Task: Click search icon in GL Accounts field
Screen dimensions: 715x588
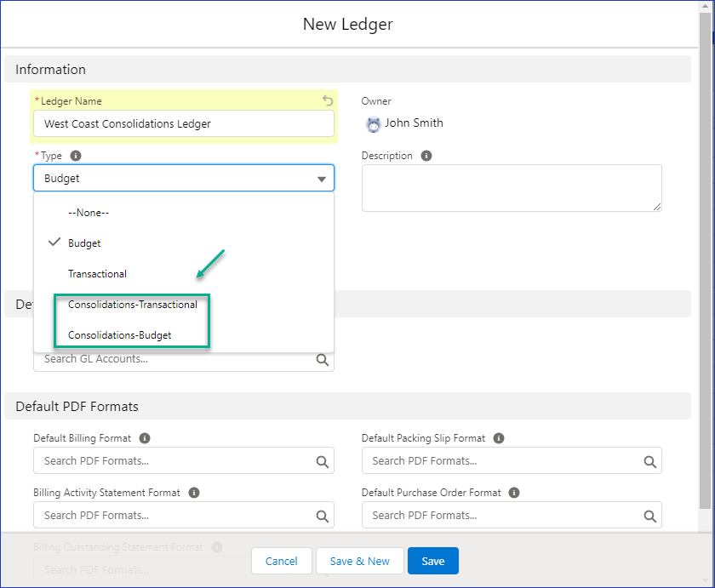Action: coord(322,360)
